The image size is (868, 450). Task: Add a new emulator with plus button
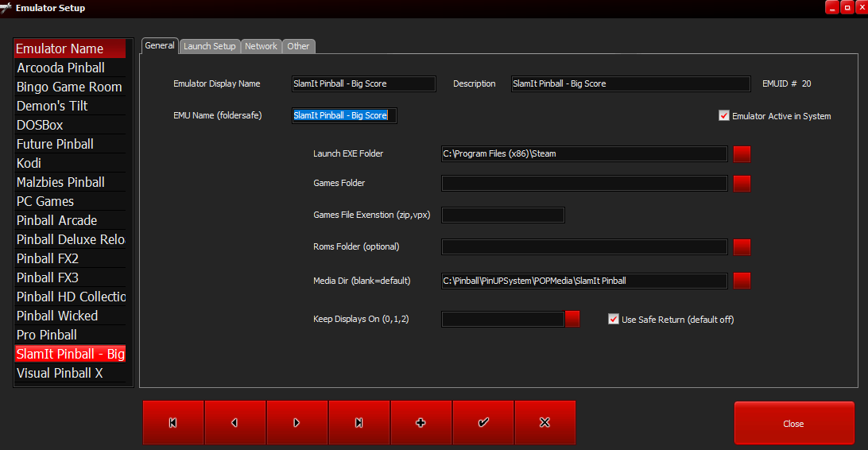pos(421,423)
